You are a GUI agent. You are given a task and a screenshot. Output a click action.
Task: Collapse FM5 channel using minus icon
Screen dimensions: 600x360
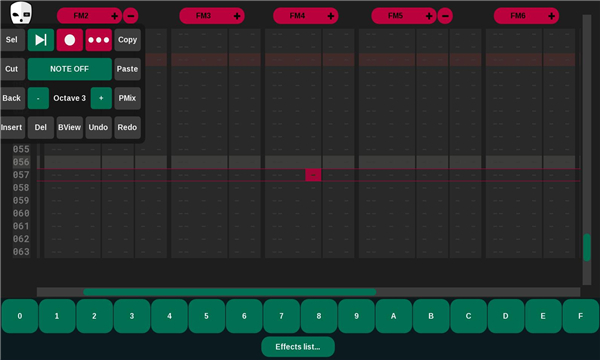pyautogui.click(x=445, y=16)
